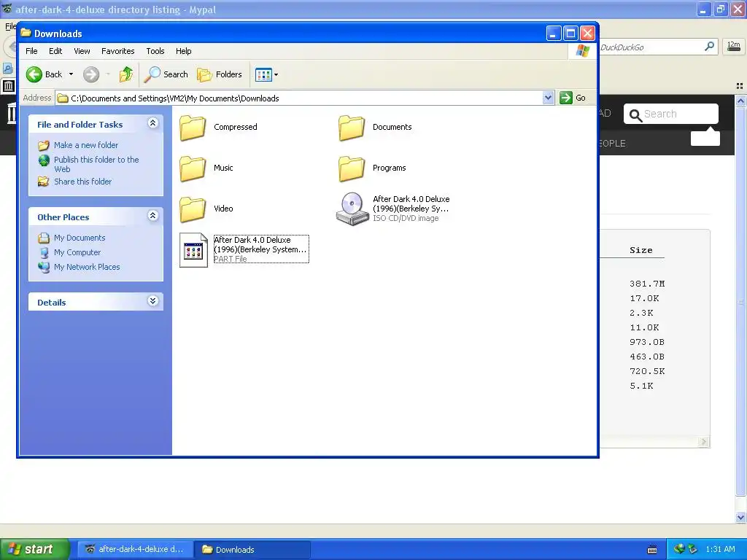This screenshot has width=747, height=560.
Task: Select the Compressed folder icon
Action: click(x=193, y=128)
